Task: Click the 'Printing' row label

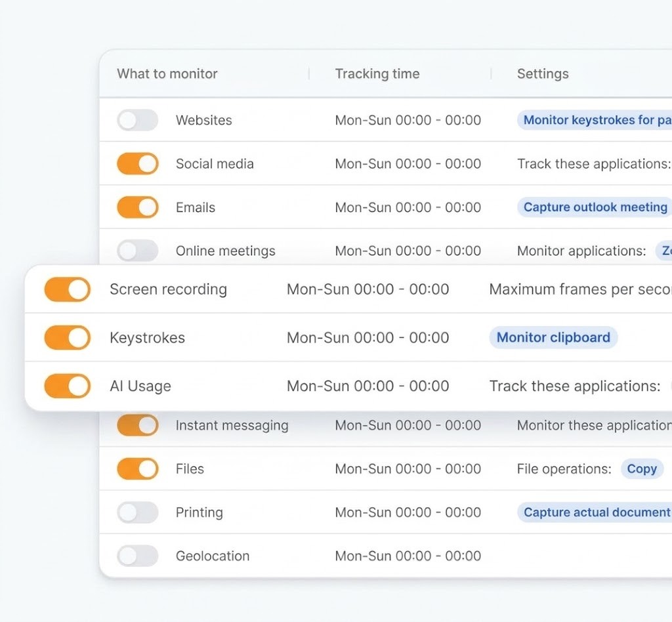Action: (199, 513)
